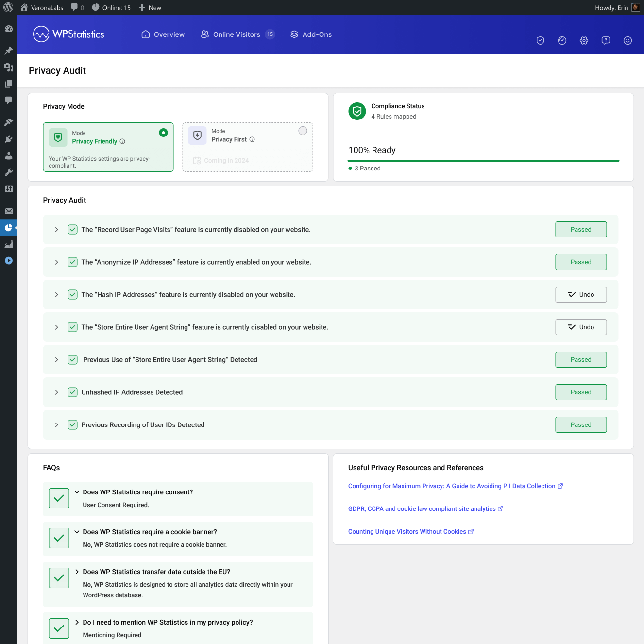Open the Posts pin sidebar icon
The height and width of the screenshot is (644, 644).
(x=9, y=51)
